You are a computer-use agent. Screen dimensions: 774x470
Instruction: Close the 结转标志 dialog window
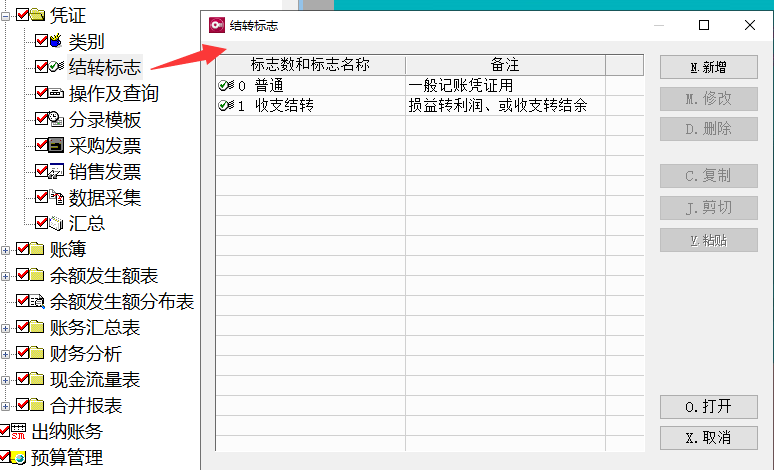tap(750, 25)
